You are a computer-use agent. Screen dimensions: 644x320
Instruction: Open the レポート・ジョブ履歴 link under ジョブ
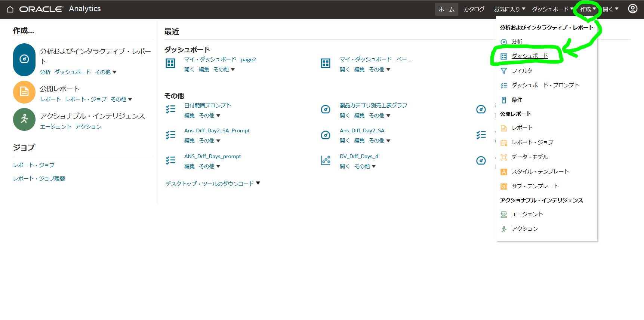coord(39,179)
